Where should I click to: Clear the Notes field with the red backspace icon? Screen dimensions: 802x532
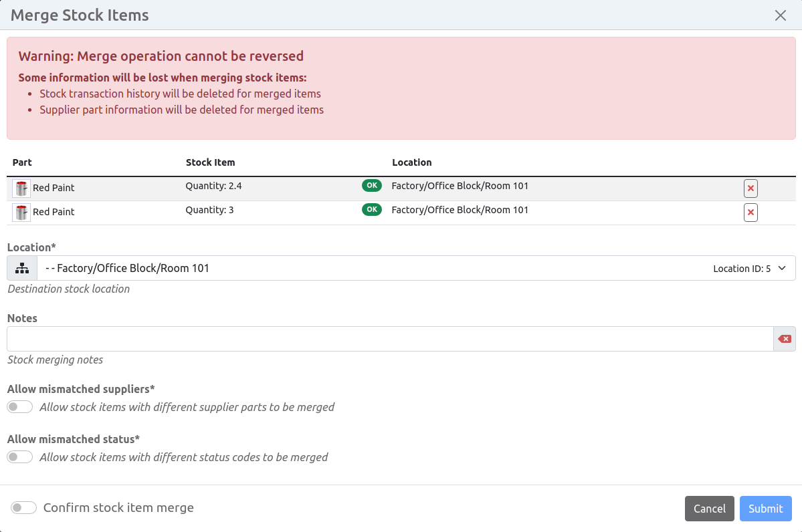click(785, 339)
